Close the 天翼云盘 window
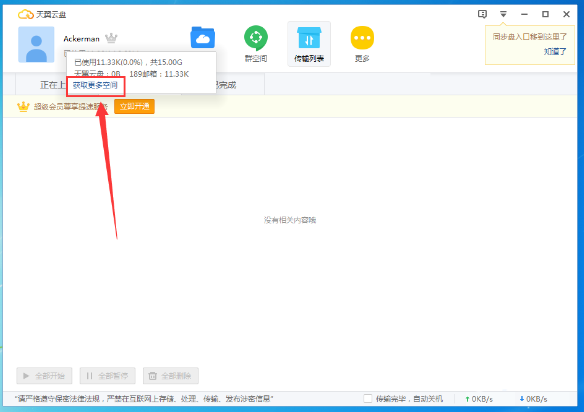The height and width of the screenshot is (412, 584). click(566, 14)
